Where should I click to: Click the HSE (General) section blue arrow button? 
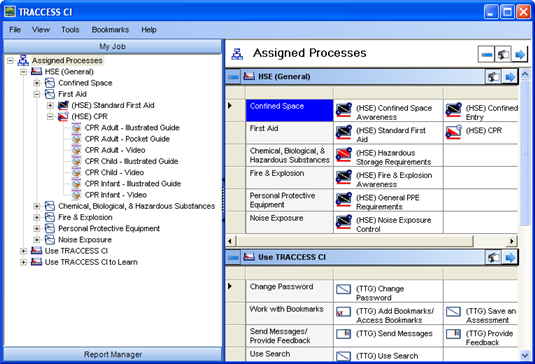pos(510,77)
